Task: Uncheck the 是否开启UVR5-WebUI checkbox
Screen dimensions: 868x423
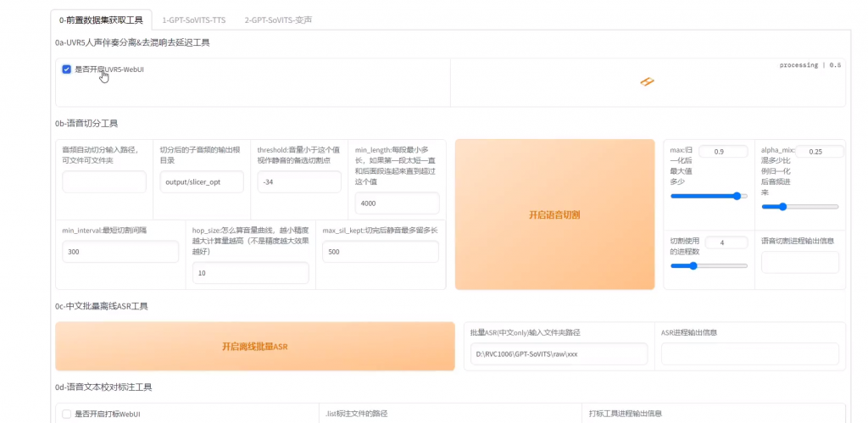Action: (67, 70)
